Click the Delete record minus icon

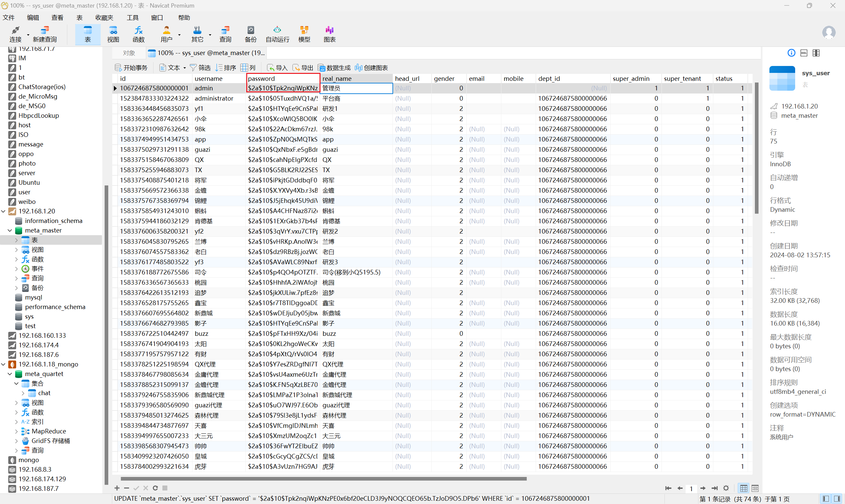pos(126,488)
